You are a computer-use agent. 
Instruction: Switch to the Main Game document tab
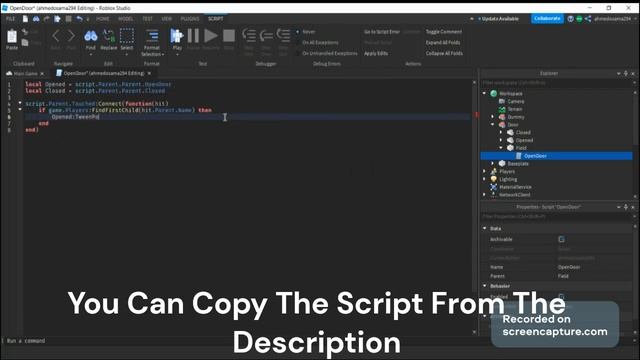(25, 73)
